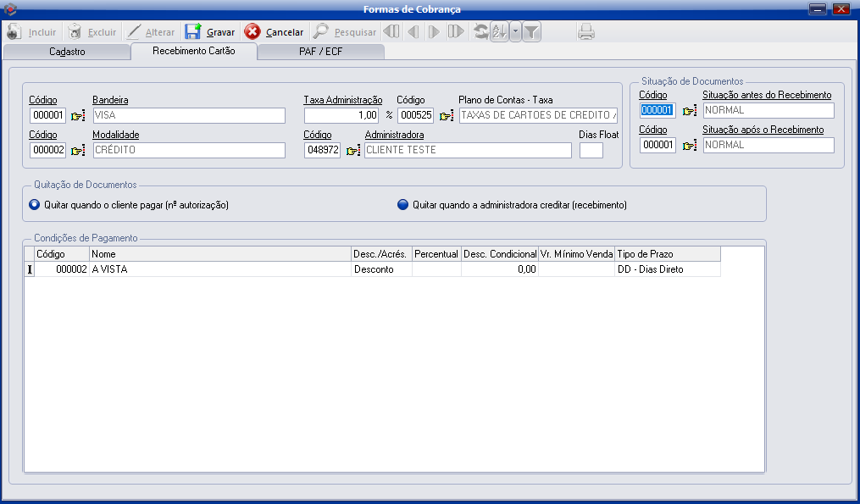The image size is (860, 504).
Task: Select Quitar quando a administradora creditar option
Action: pyautogui.click(x=402, y=204)
